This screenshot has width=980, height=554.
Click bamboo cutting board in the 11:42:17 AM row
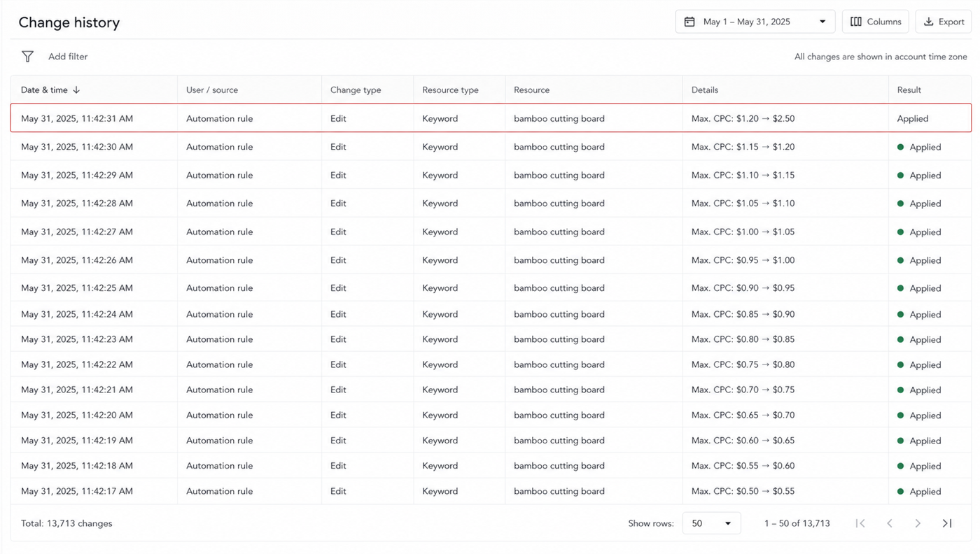point(559,491)
